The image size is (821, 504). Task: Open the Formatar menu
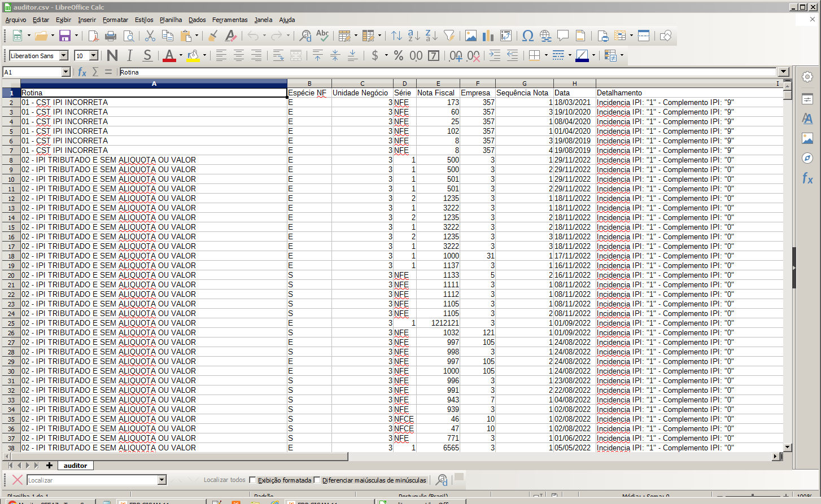point(115,20)
